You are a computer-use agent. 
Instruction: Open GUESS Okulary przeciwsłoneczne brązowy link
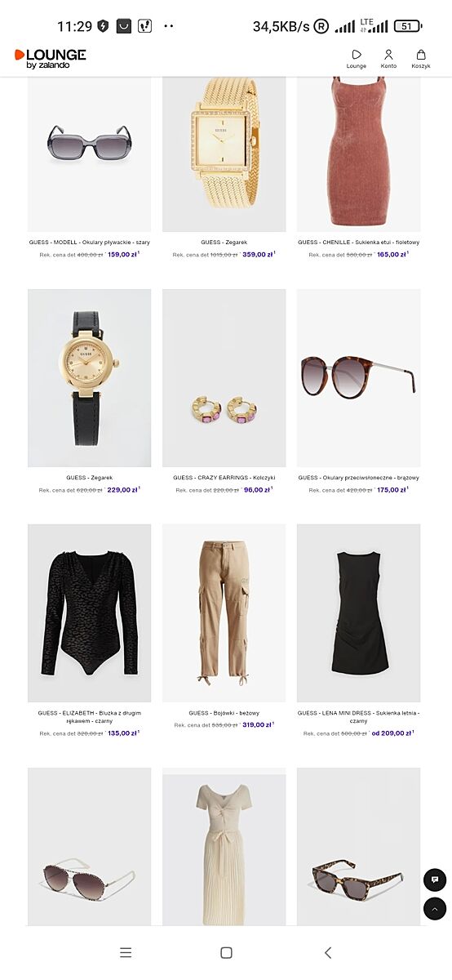coord(358,478)
